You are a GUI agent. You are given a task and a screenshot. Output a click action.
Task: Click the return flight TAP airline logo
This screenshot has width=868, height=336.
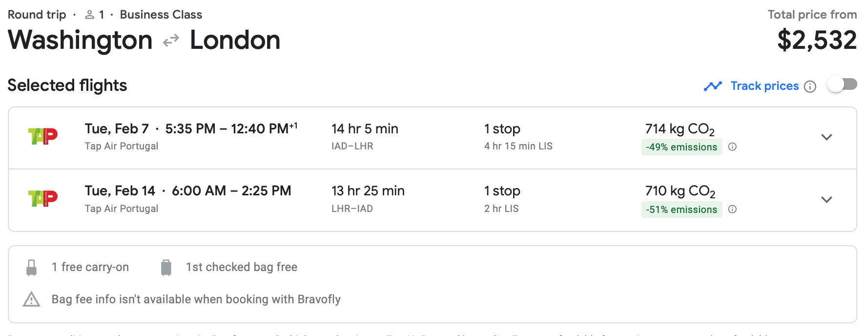click(x=43, y=198)
